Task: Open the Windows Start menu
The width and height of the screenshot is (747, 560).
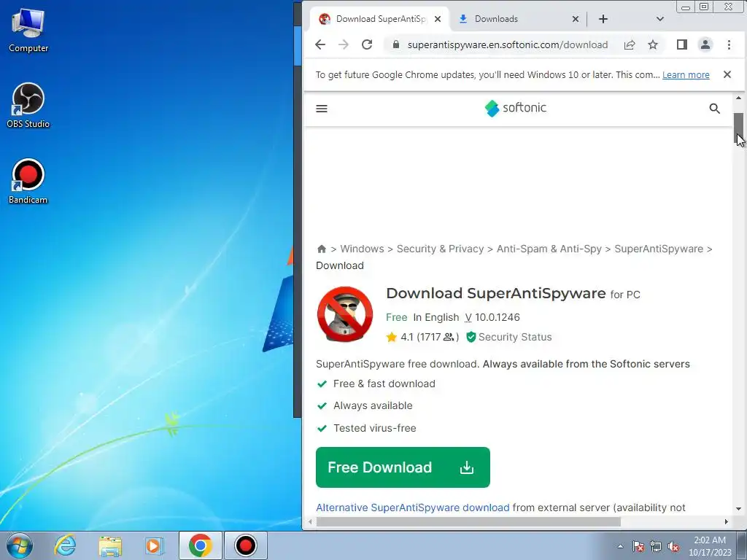Action: [x=20, y=545]
